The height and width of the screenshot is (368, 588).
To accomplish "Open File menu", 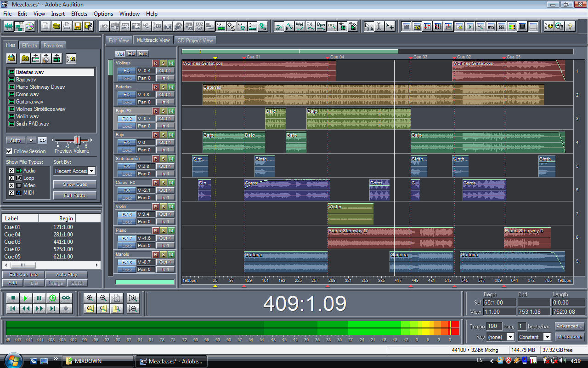I will (x=7, y=14).
